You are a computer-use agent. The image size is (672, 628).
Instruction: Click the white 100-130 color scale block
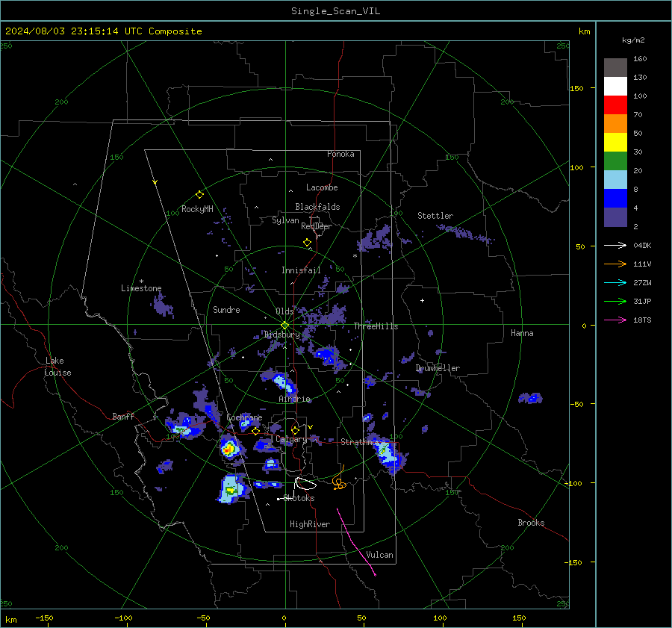[x=615, y=87]
